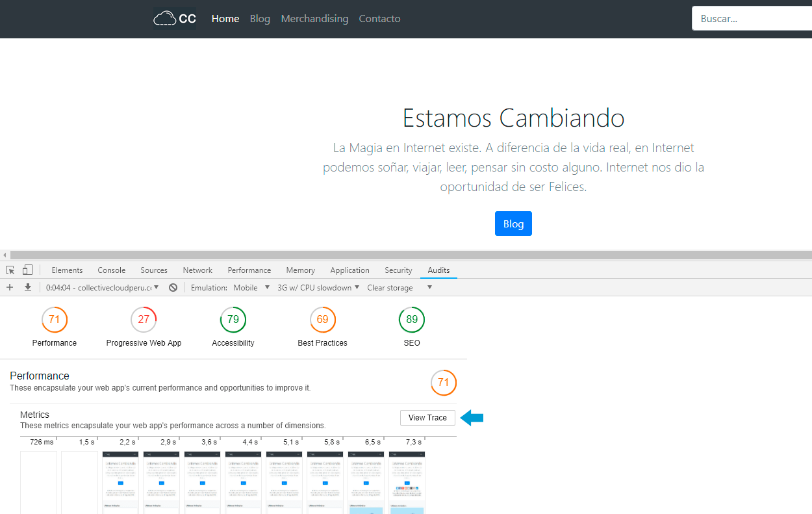Open the Accessibility score gauge 79
812x514 pixels.
coord(233,320)
